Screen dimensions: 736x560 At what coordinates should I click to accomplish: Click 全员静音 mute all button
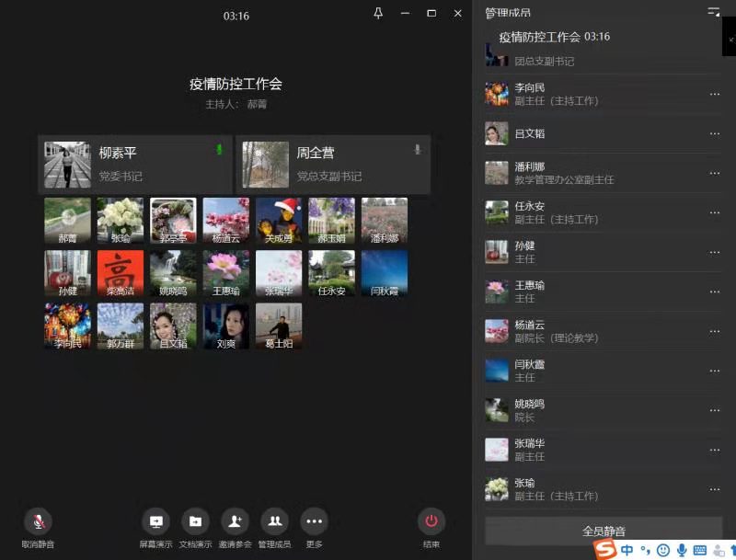[x=604, y=531]
